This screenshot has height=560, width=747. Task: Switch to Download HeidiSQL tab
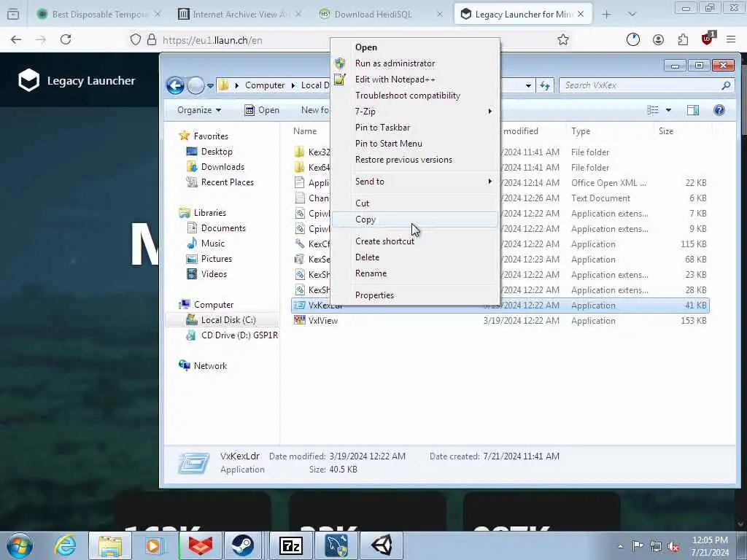[373, 15]
